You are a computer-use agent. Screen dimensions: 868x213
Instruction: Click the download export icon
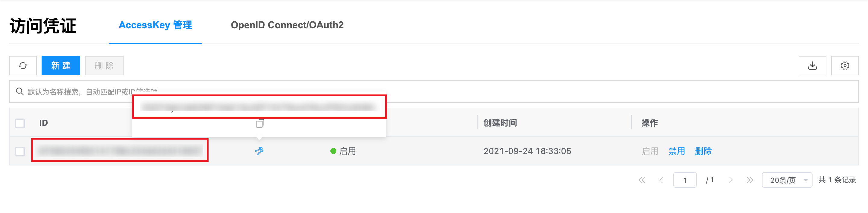pos(812,66)
